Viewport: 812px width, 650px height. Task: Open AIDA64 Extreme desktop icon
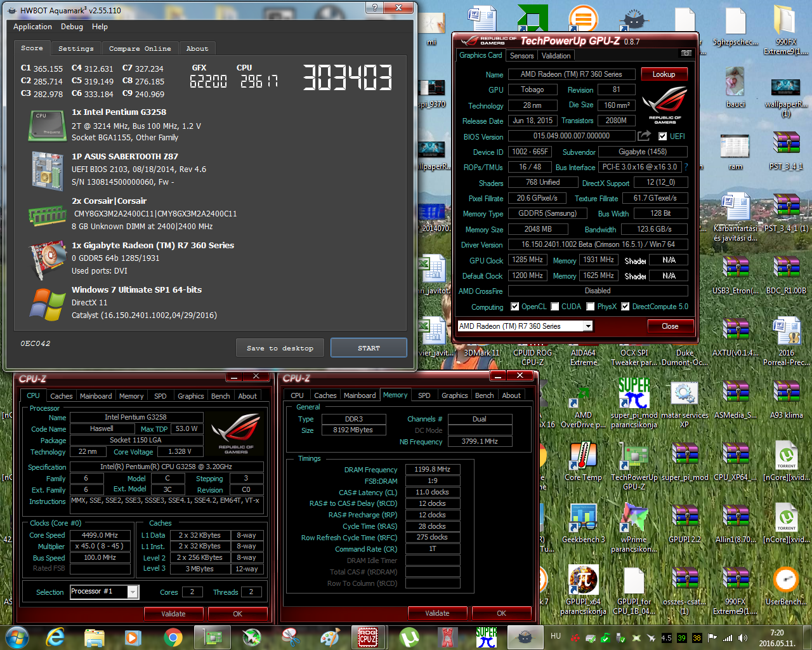click(583, 357)
